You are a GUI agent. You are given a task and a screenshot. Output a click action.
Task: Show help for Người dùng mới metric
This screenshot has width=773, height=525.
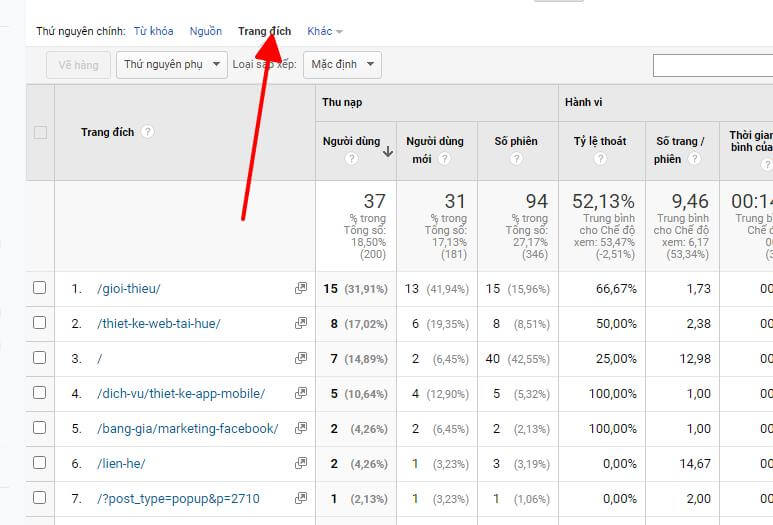(444, 159)
